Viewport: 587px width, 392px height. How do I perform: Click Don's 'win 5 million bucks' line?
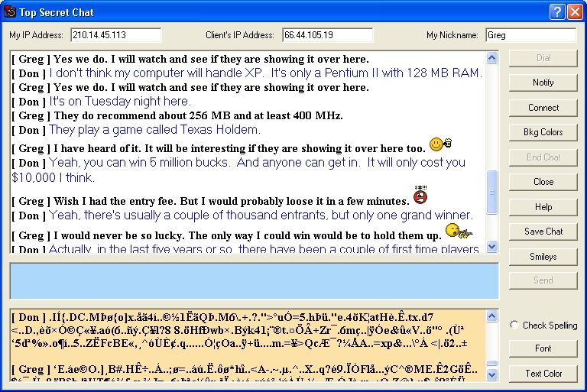coord(238,170)
